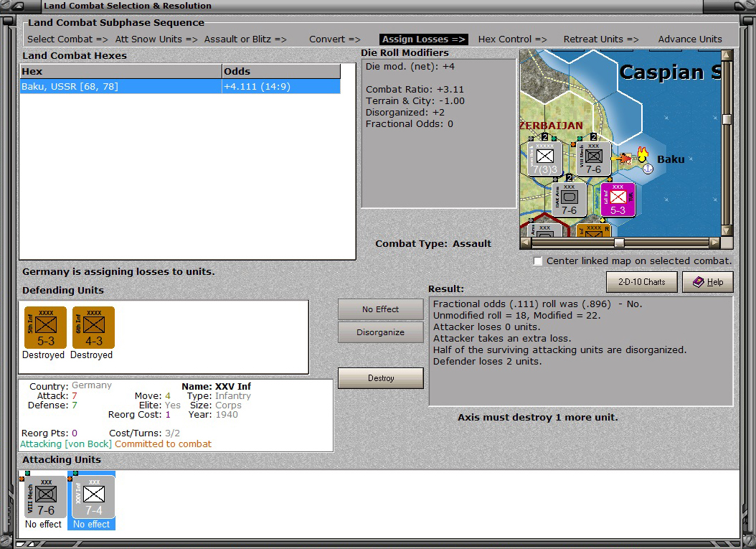Click the map scroll right arrow

714,242
